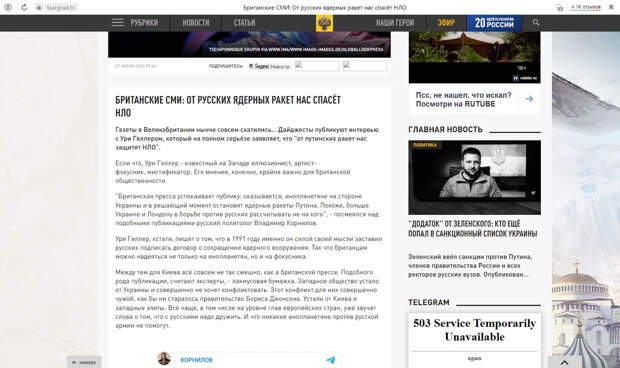
Task: Click the arrow next to the RUTUBE promo
Action: [529, 99]
